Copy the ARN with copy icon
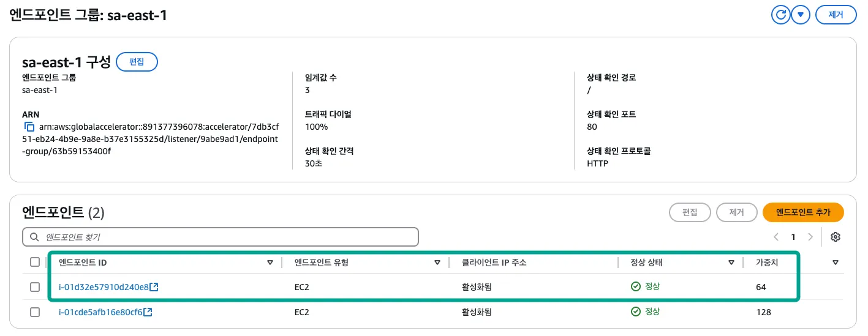Viewport: 868px width, 336px height. click(29, 127)
